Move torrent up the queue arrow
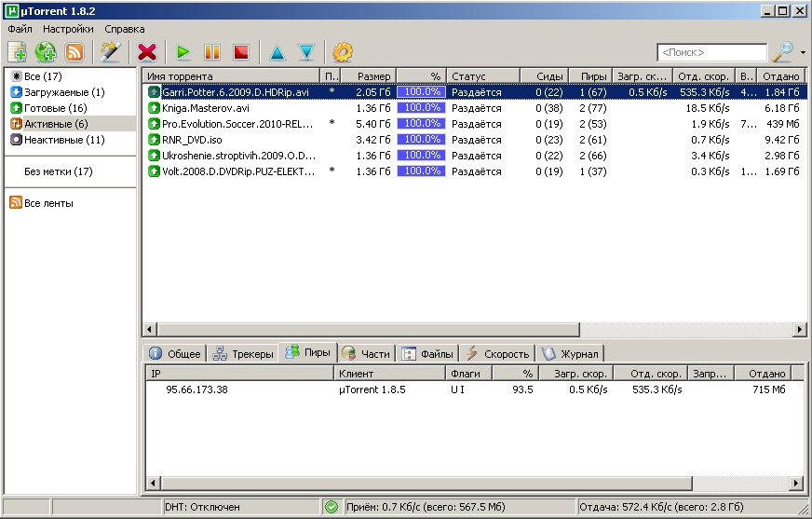The width and height of the screenshot is (812, 519). tap(277, 52)
